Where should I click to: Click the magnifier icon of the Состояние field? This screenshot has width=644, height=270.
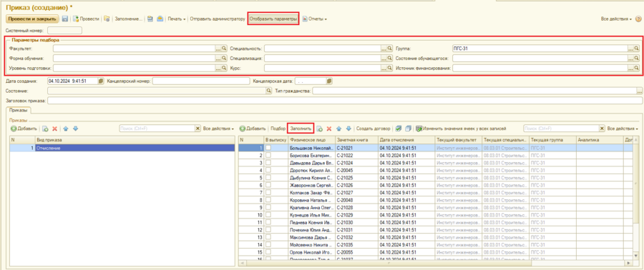270,91
